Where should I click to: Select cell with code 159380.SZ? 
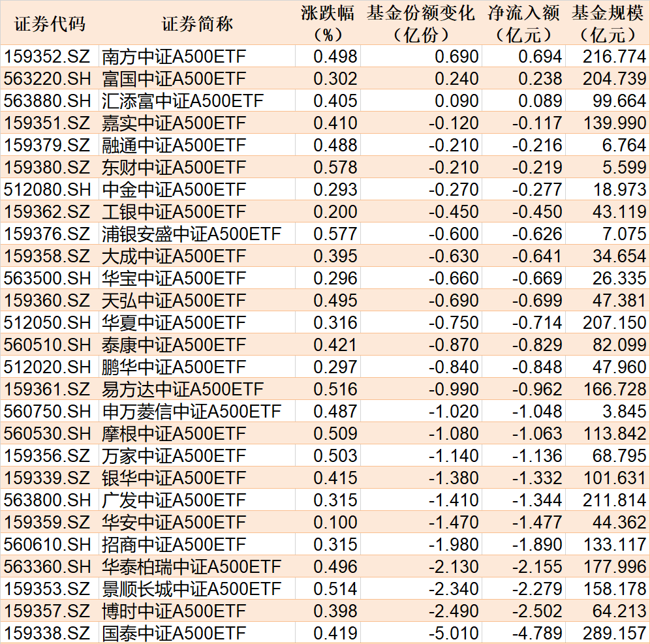pyautogui.click(x=50, y=167)
